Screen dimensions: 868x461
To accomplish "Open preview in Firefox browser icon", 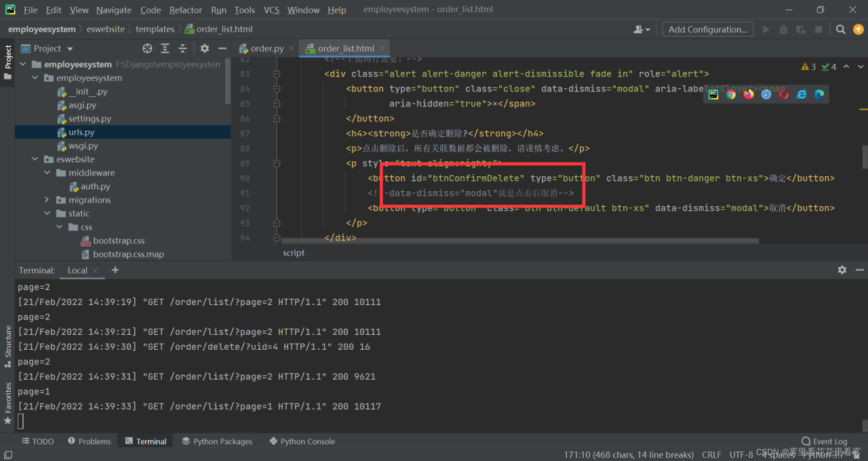I will [749, 94].
